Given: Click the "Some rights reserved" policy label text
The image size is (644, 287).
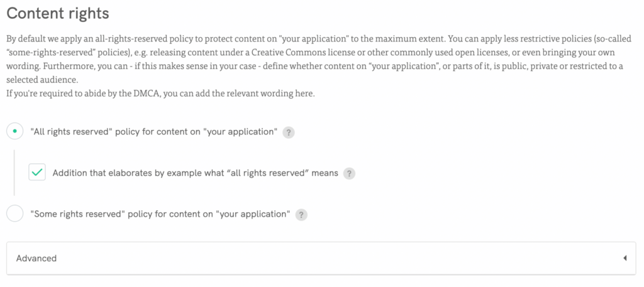Looking at the screenshot, I should [x=160, y=214].
